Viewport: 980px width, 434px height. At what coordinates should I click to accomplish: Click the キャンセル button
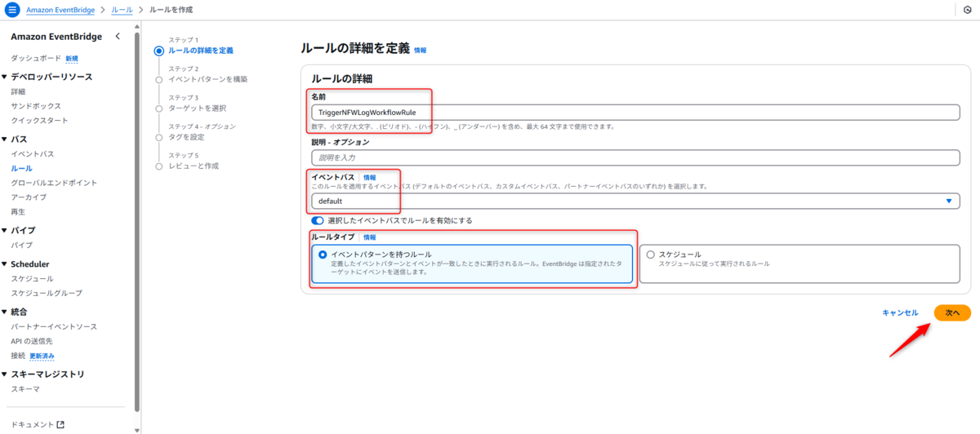coord(900,312)
